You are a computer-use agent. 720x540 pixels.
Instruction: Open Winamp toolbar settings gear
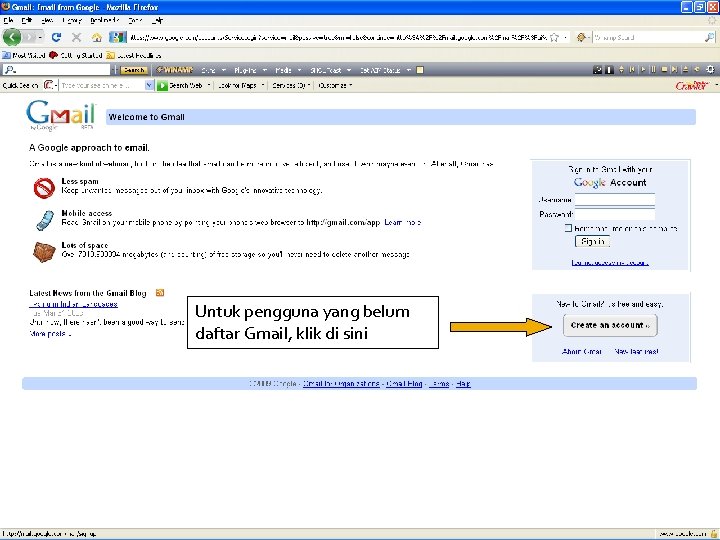710,70
